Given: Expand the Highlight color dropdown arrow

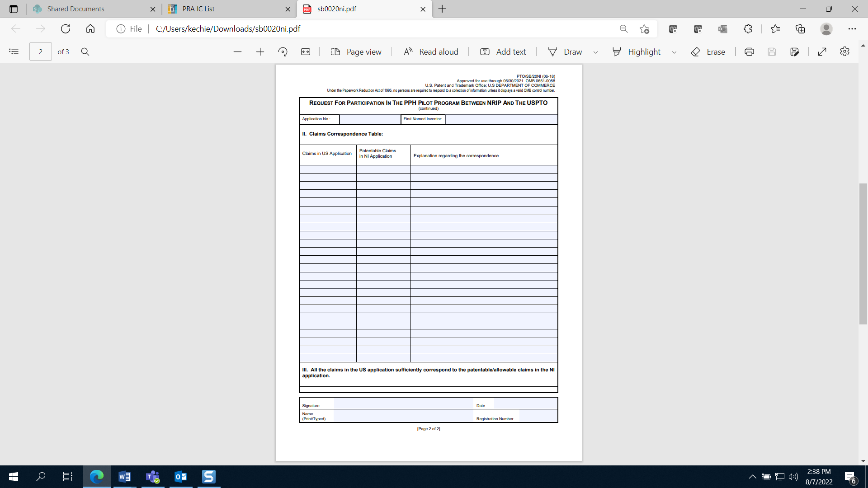Looking at the screenshot, I should [x=674, y=52].
